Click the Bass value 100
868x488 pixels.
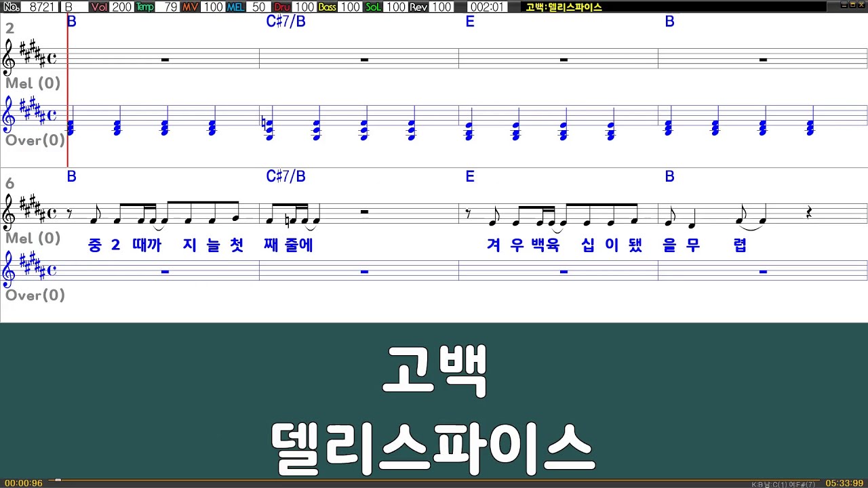tap(350, 7)
